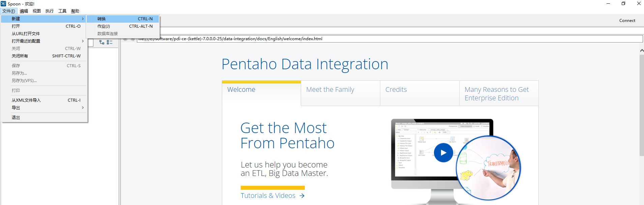Click the arrow next to Tutorials & Videos
This screenshot has height=205, width=644.
coord(302,196)
